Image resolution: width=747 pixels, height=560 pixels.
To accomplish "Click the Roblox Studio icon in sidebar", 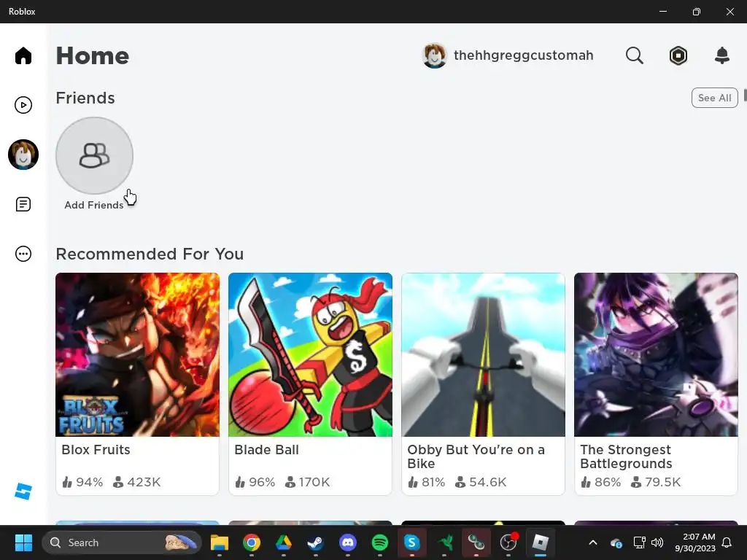I will click(23, 491).
